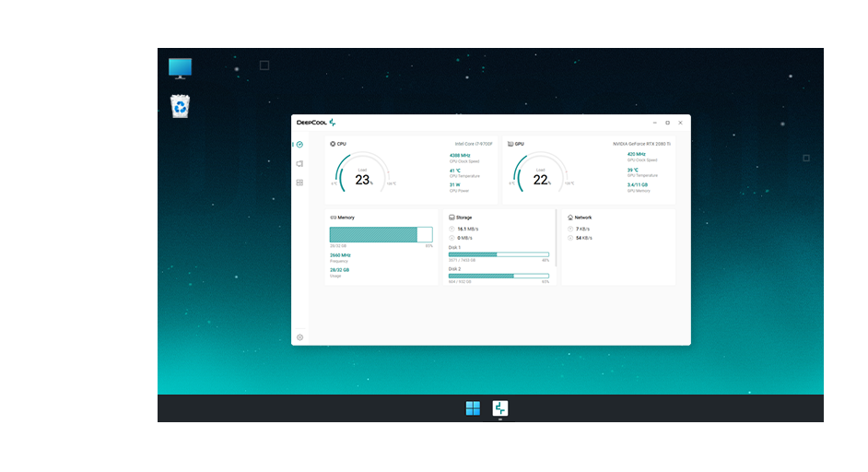Click the Disk 1 usage bar
This screenshot has width=868, height=472.
coord(499,254)
